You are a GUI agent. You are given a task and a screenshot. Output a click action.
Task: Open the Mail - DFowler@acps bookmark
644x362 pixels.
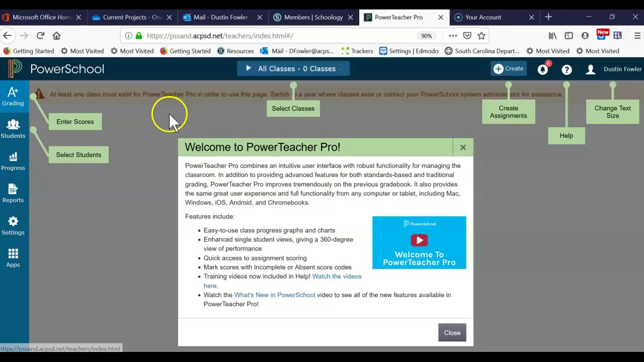297,51
